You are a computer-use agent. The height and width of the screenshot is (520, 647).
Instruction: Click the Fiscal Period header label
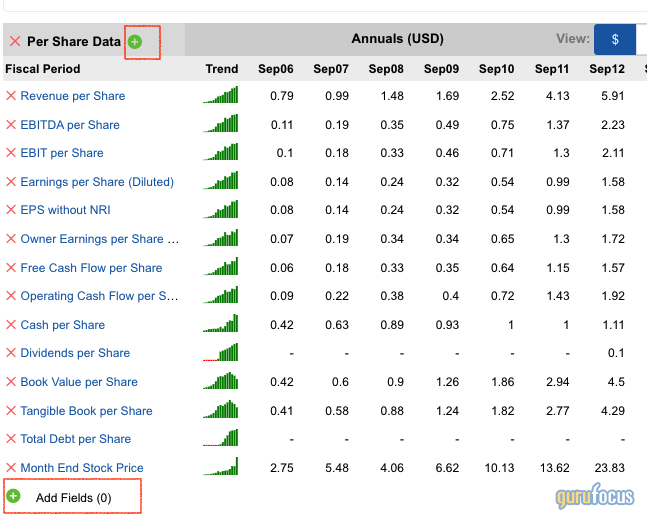coord(43,69)
